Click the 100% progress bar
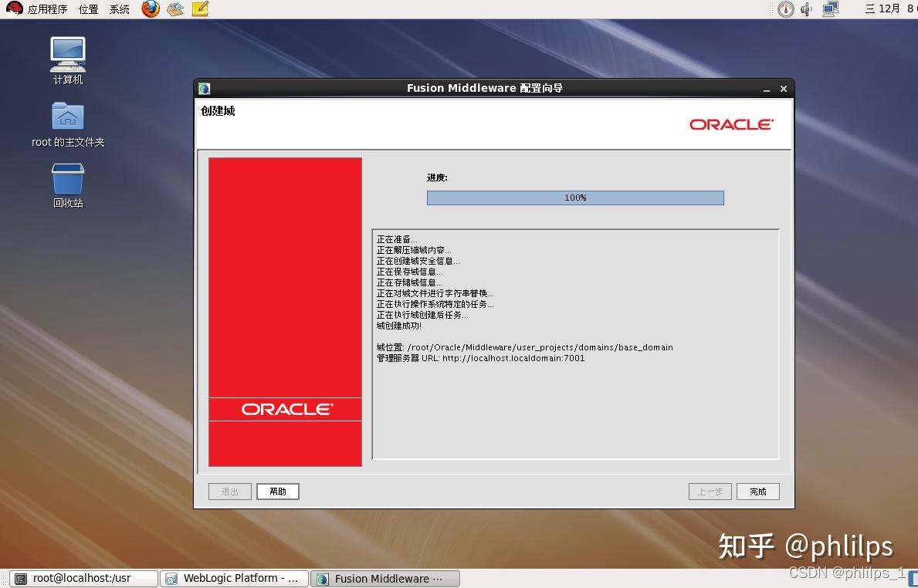 coord(575,198)
